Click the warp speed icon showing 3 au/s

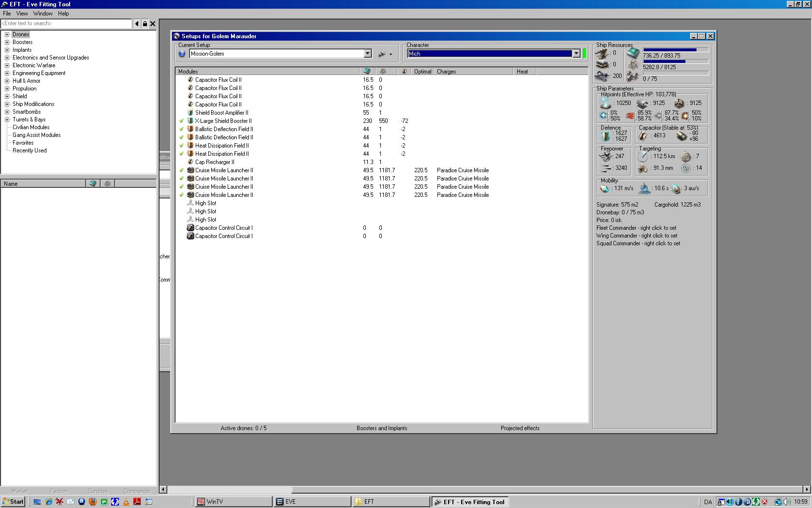pos(676,188)
